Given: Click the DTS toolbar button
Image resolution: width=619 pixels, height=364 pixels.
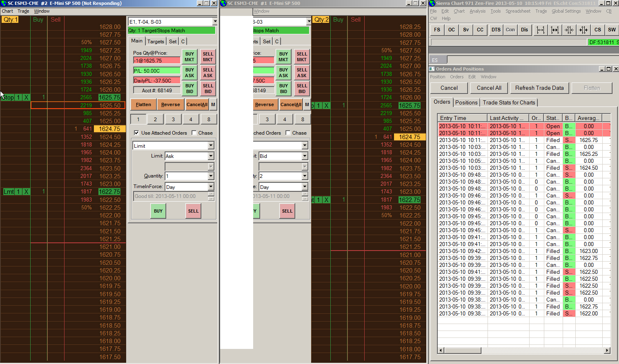Looking at the screenshot, I should pyautogui.click(x=496, y=30).
